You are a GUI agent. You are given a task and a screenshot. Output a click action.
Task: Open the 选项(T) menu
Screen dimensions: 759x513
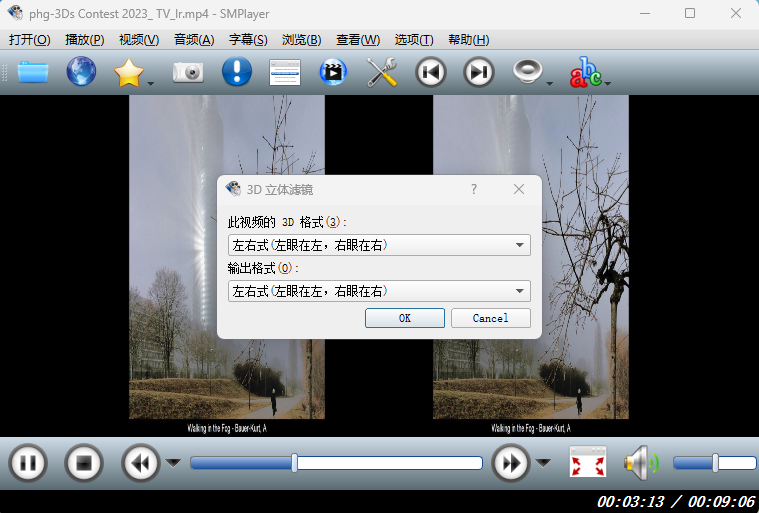(414, 40)
